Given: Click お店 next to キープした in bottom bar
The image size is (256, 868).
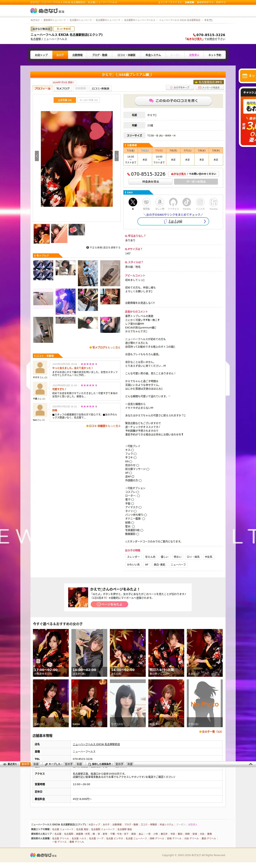Looking at the screenshot, I should pos(79,764).
